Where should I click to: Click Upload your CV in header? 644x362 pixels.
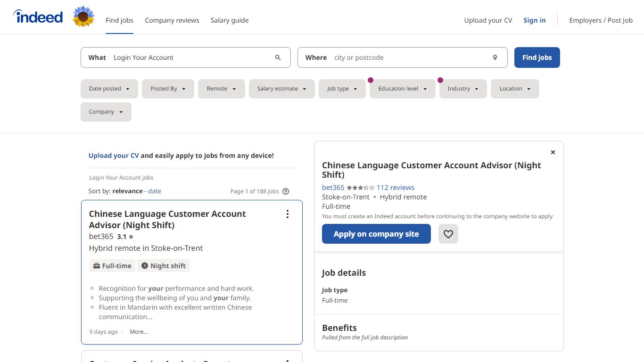(488, 20)
